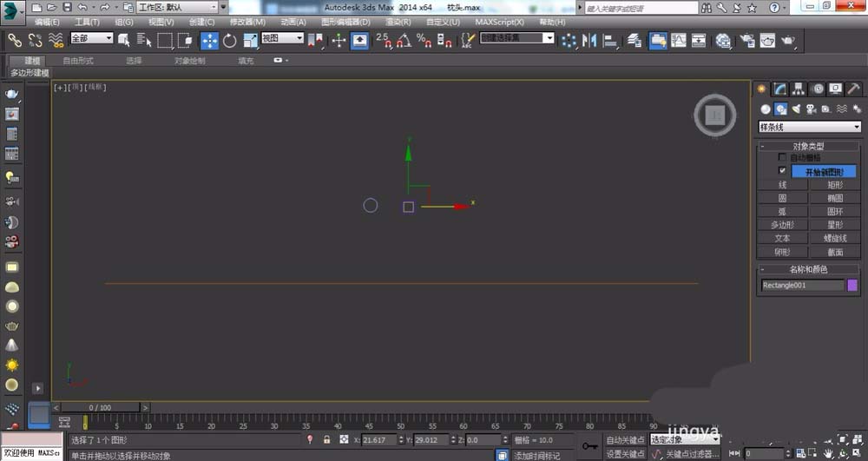
Task: Open the MAXScript(X) menu
Action: [x=499, y=22]
